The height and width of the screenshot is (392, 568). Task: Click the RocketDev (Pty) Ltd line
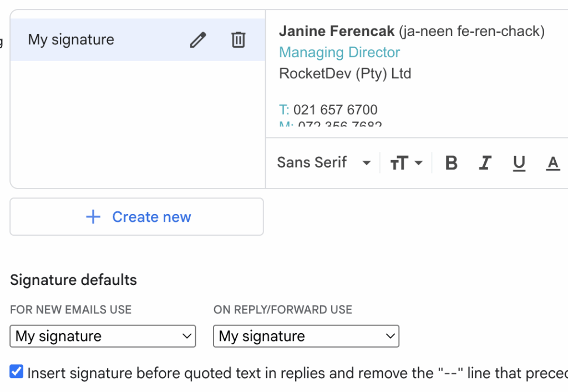tap(345, 74)
